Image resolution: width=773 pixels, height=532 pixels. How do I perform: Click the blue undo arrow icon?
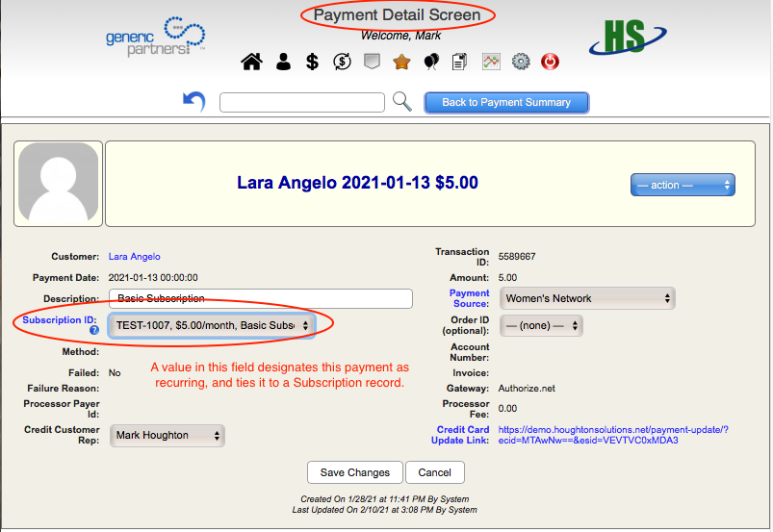(x=193, y=102)
